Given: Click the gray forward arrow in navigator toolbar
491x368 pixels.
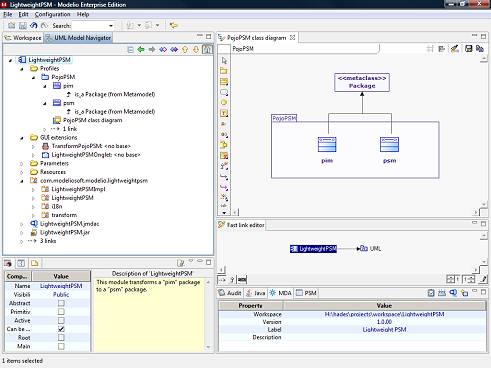Looking at the screenshot, I should 152,49.
